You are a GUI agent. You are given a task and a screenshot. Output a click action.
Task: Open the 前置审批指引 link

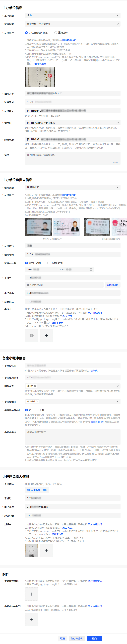tap(97, 422)
